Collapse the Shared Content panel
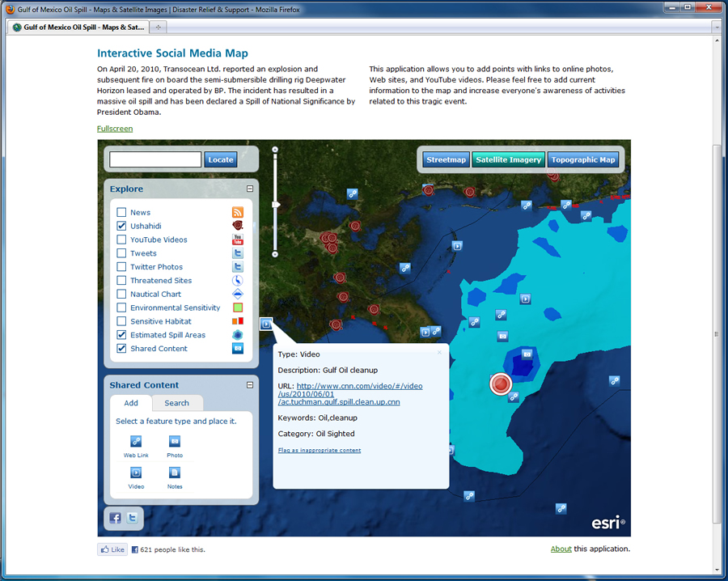Image resolution: width=728 pixels, height=581 pixels. click(x=250, y=385)
